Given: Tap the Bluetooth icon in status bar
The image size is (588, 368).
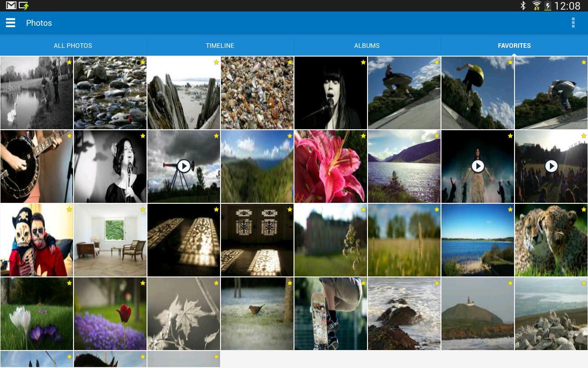Looking at the screenshot, I should 523,6.
